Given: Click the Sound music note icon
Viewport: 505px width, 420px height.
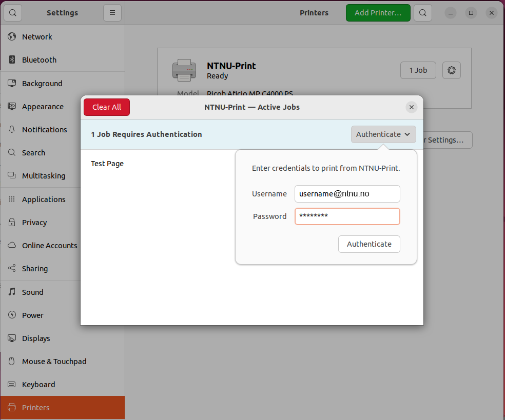Looking at the screenshot, I should pyautogui.click(x=12, y=292).
